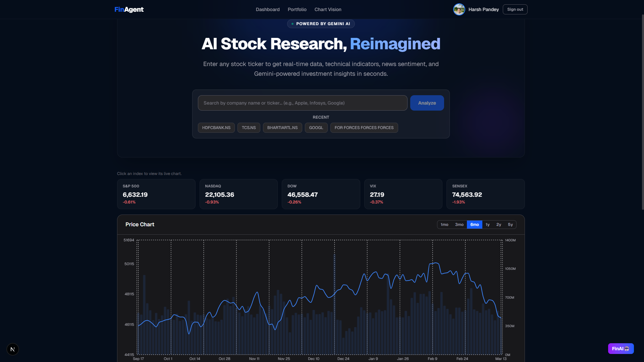The width and height of the screenshot is (644, 362).
Task: Select 1mo chart range
Action: [444, 225]
